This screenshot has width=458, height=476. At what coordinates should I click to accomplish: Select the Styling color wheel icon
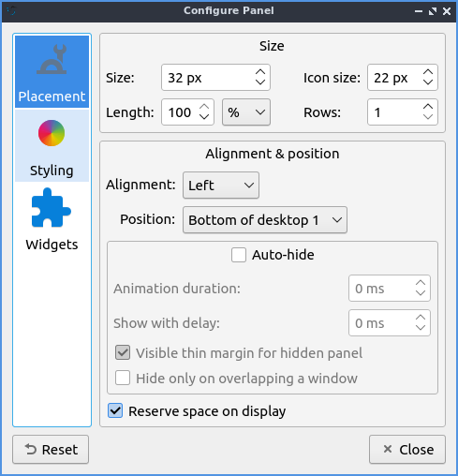(x=52, y=133)
